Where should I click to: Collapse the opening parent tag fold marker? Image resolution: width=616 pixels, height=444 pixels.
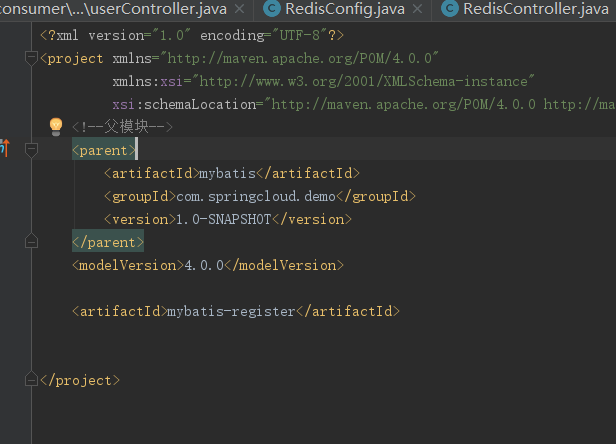(x=31, y=150)
